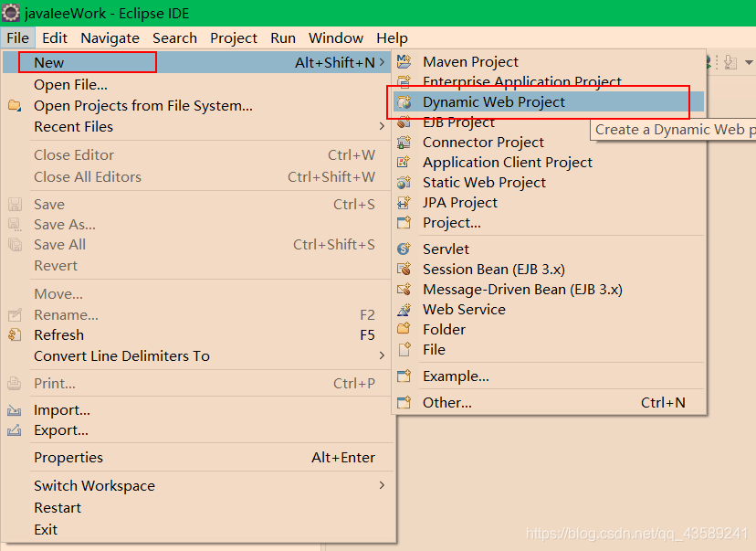Select Restart from File menu
Image resolution: width=756 pixels, height=551 pixels.
[x=197, y=507]
